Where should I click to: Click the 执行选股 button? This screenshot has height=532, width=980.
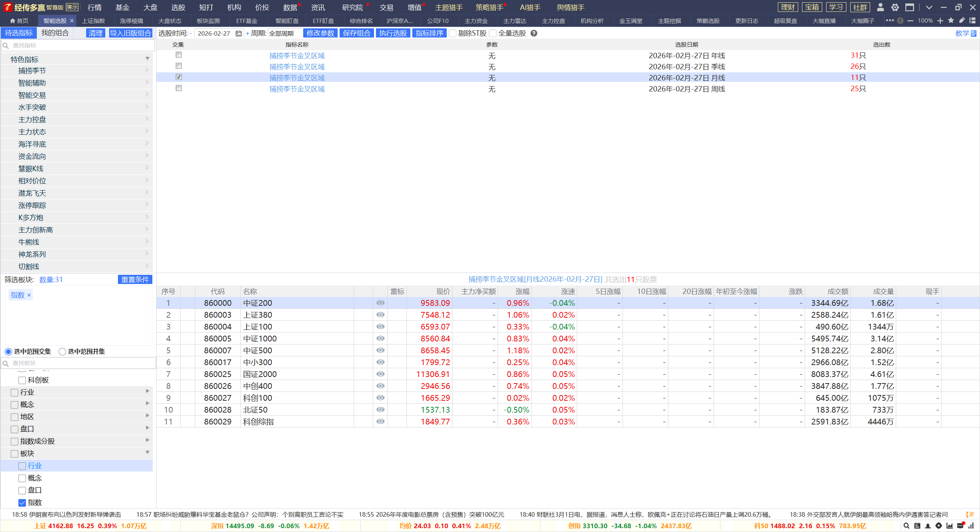[x=393, y=33]
